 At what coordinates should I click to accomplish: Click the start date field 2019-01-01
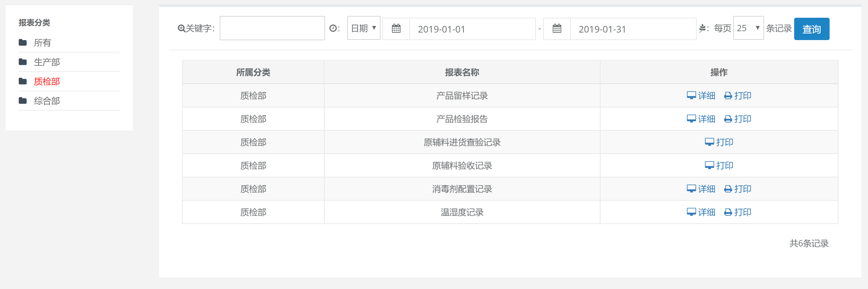coord(472,29)
